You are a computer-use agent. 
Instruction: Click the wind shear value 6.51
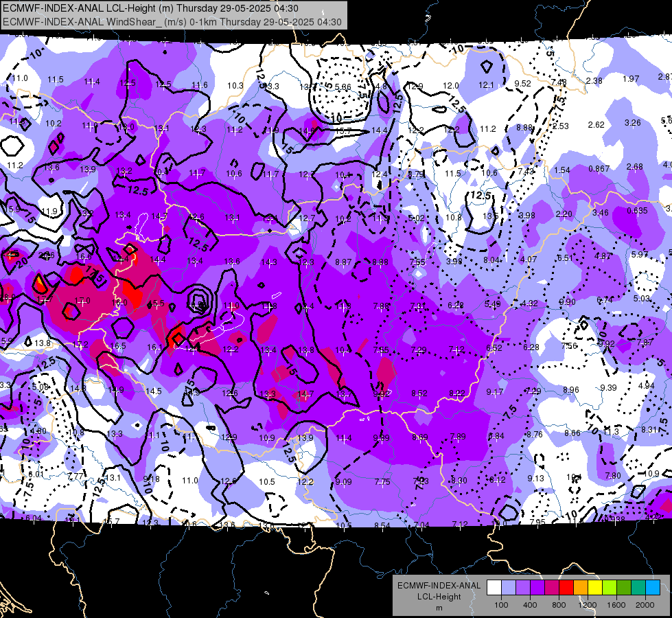tap(565, 257)
